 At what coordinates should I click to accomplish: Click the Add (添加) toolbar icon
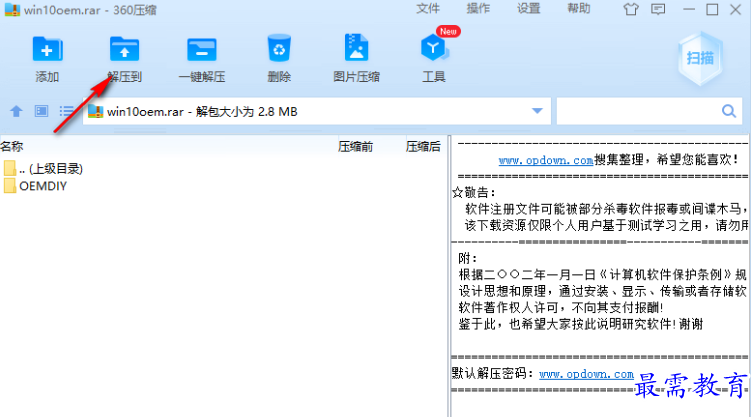pyautogui.click(x=47, y=49)
